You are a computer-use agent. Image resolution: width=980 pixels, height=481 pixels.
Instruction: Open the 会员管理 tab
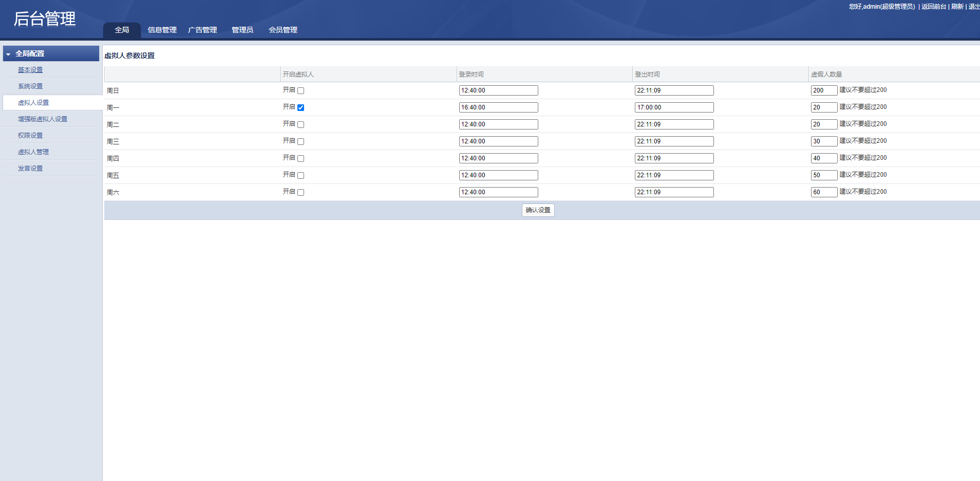coord(283,30)
